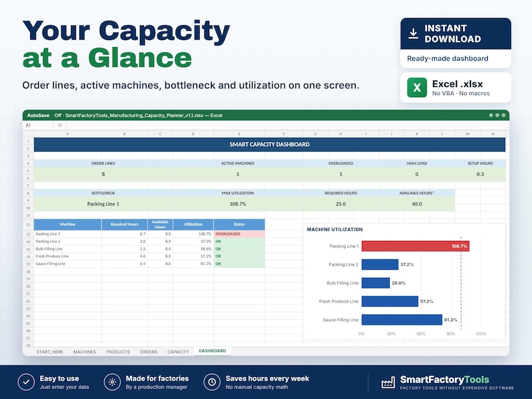Viewport: 532px width, 399px height.
Task: Click the formula bar input
Action: pyautogui.click(x=287, y=125)
